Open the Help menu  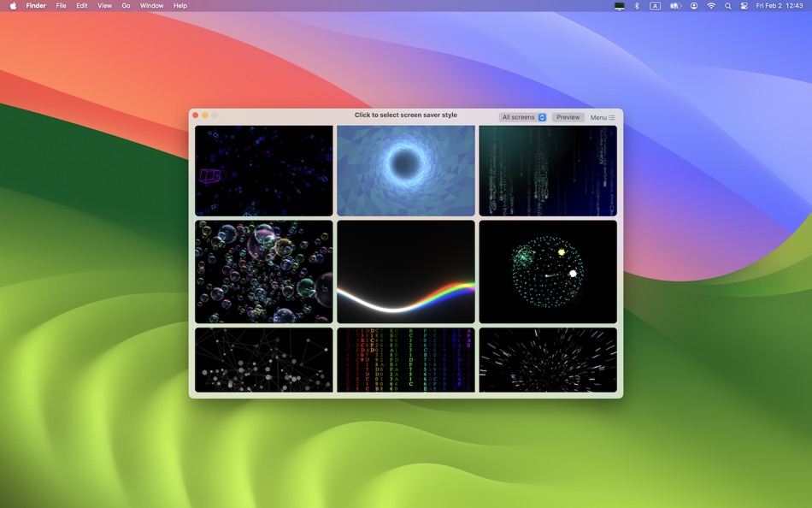point(180,6)
